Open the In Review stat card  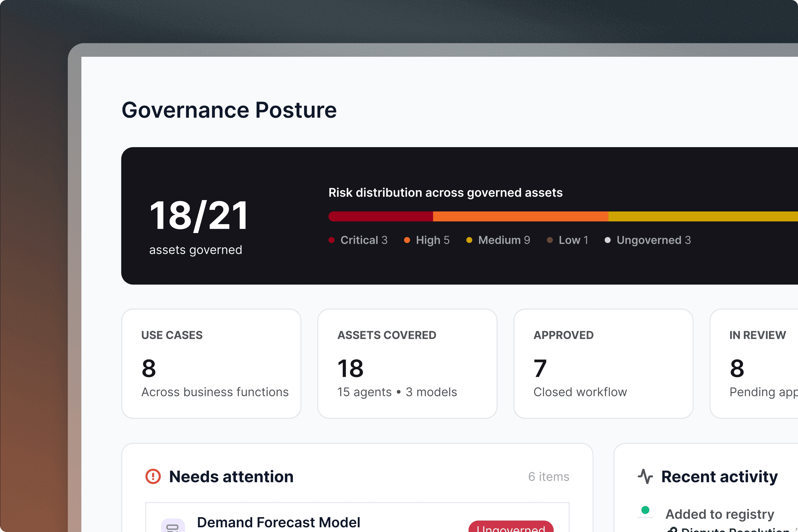(754, 364)
